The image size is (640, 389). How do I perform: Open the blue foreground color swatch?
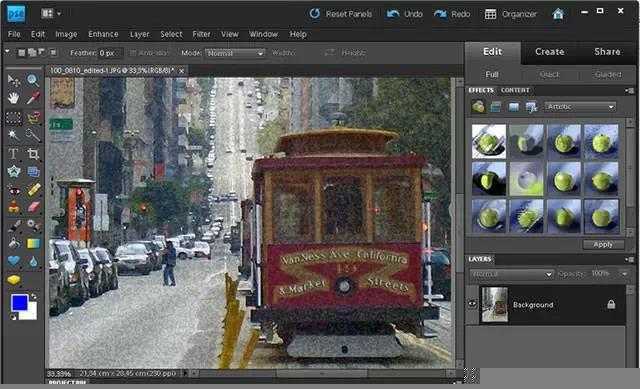[x=19, y=303]
